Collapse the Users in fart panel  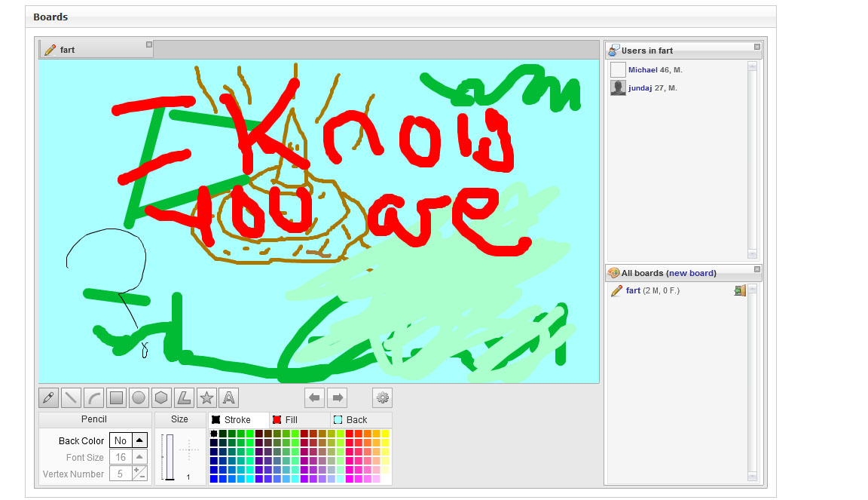click(756, 47)
